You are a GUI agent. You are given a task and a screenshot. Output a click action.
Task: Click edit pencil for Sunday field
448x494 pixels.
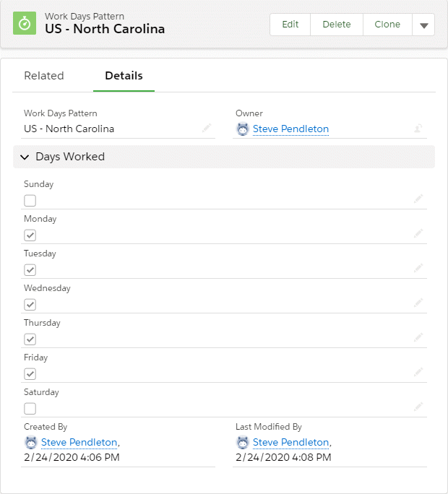tap(418, 199)
